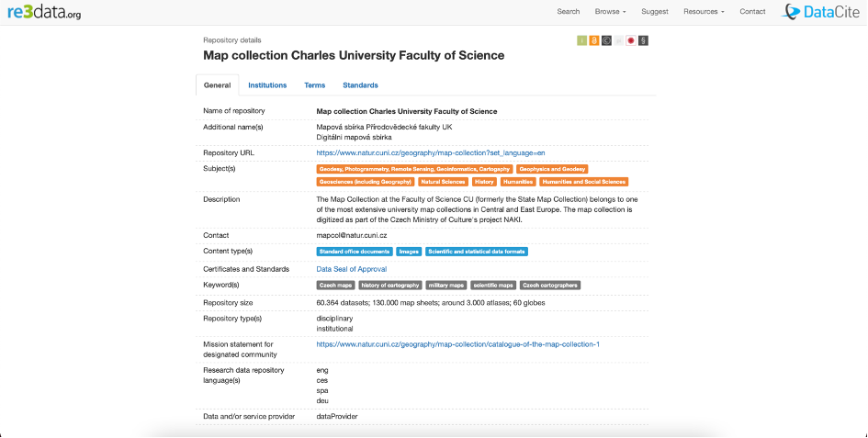The width and height of the screenshot is (868, 438).
Task: Click the Standard office documents content tag
Action: pos(355,252)
